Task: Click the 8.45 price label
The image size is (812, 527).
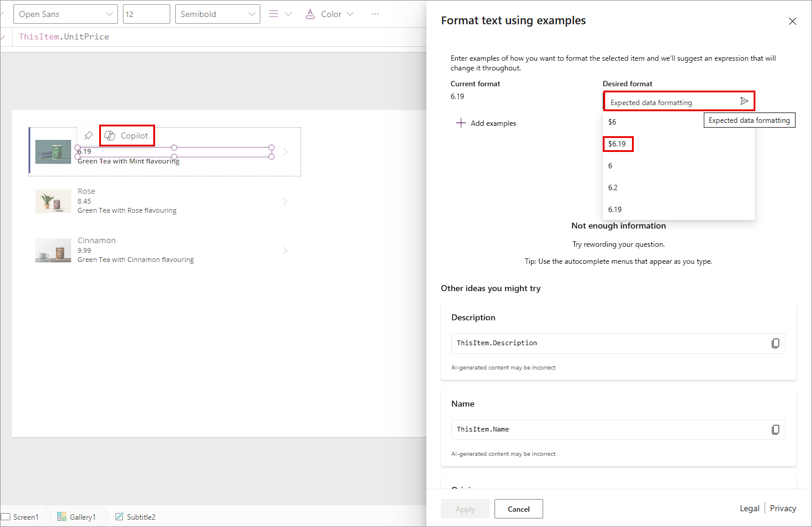Action: click(85, 201)
